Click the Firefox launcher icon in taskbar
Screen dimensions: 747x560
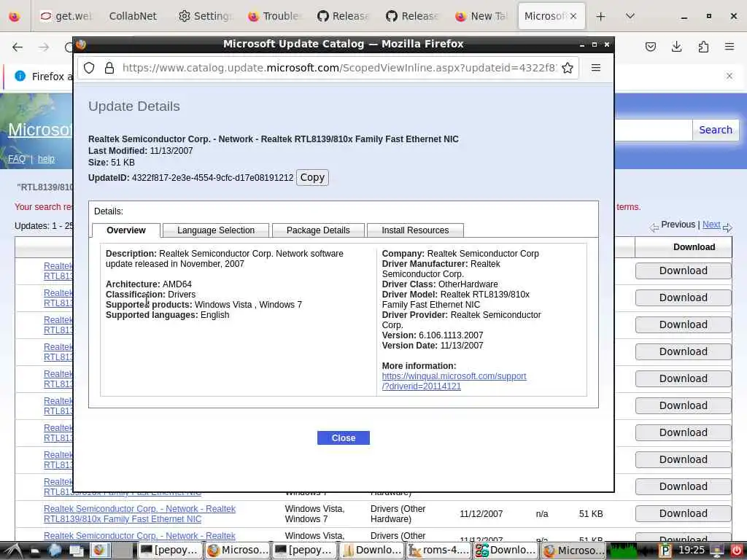(x=99, y=551)
